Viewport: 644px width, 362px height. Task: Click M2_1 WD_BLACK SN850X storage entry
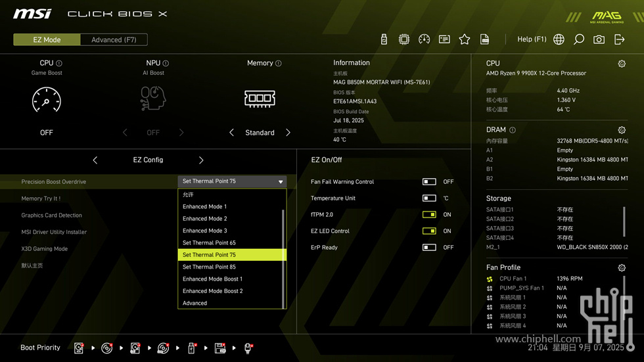click(557, 248)
